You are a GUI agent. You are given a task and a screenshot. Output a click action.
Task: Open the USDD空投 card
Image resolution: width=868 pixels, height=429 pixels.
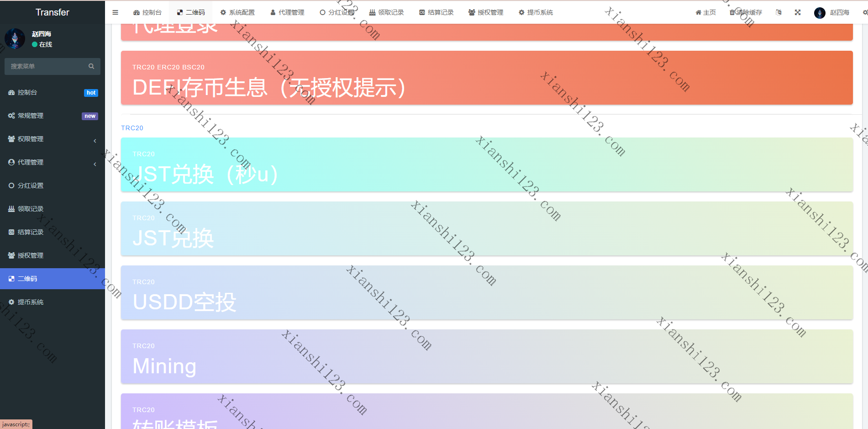[x=487, y=292]
